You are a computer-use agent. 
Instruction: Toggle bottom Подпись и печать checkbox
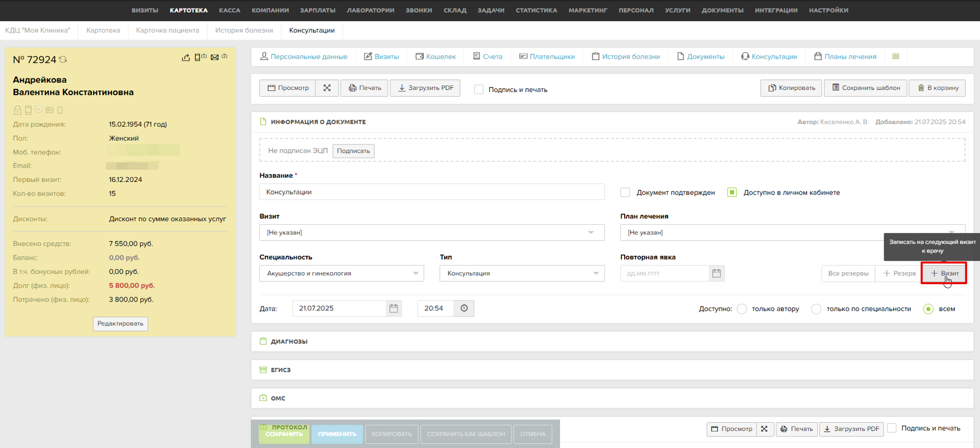click(892, 428)
